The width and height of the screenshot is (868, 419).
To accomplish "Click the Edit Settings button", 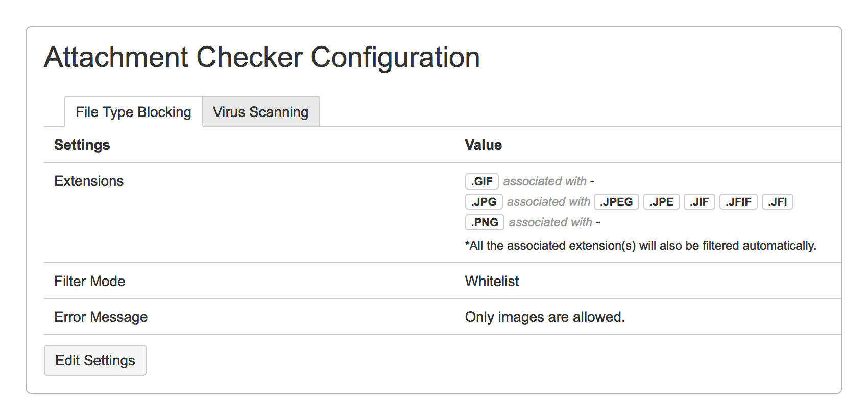I will (x=95, y=360).
